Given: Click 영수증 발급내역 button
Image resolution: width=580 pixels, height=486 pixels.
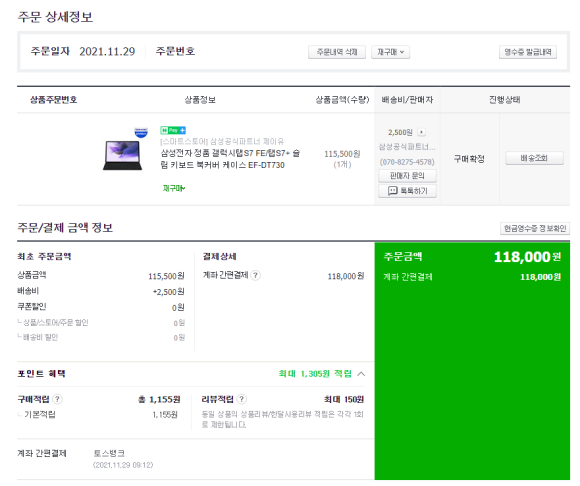Looking at the screenshot, I should point(528,52).
